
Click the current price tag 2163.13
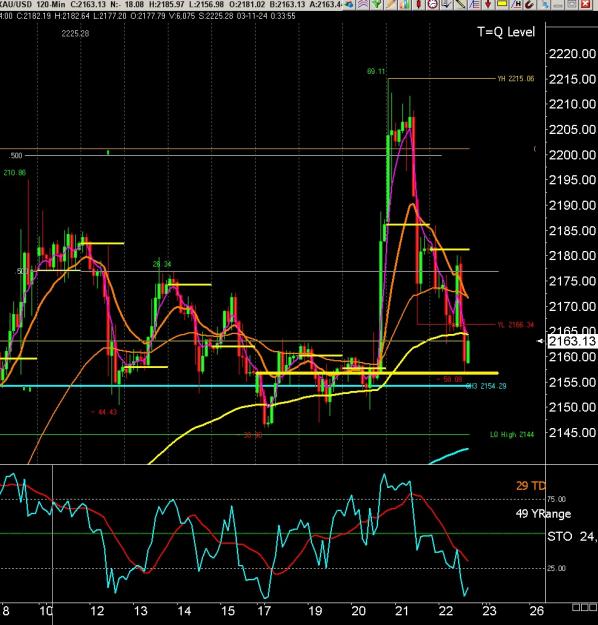572,341
